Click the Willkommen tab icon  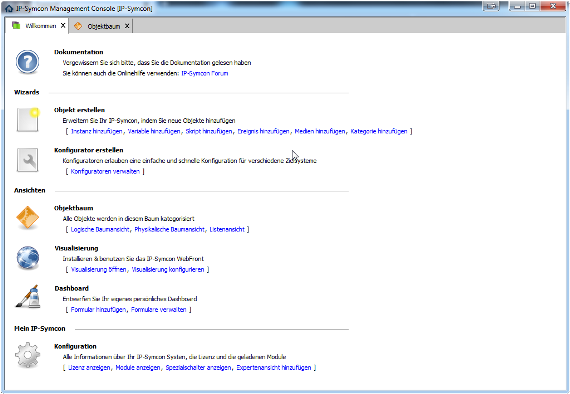[16, 25]
